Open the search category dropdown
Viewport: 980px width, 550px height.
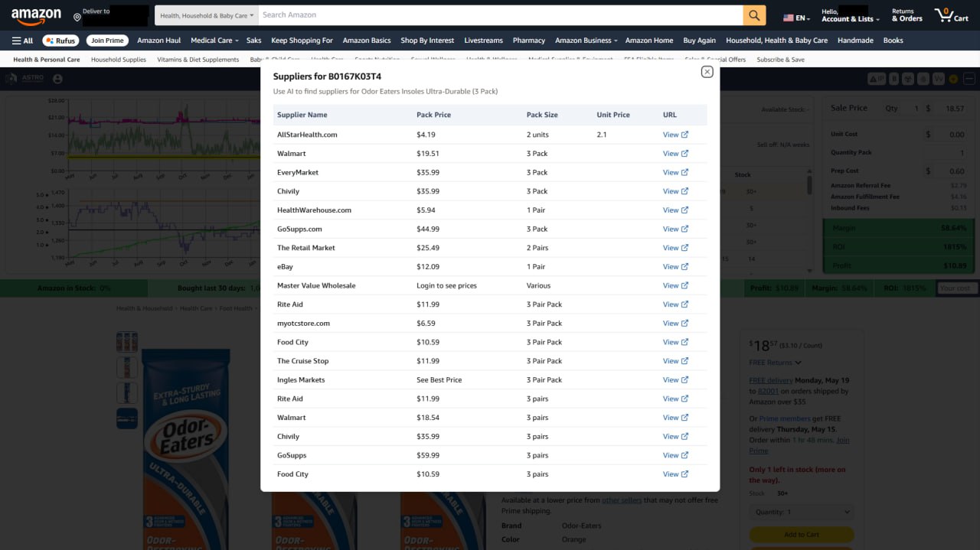[x=207, y=15]
